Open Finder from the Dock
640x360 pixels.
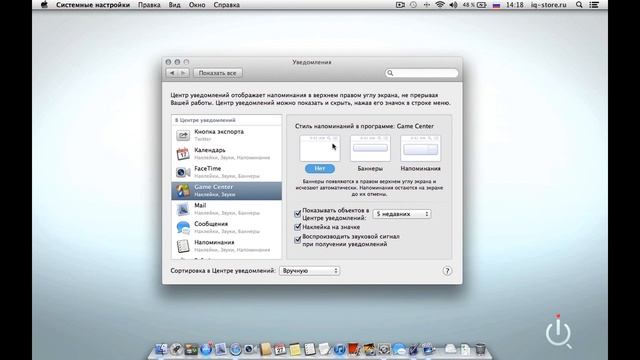161,349
